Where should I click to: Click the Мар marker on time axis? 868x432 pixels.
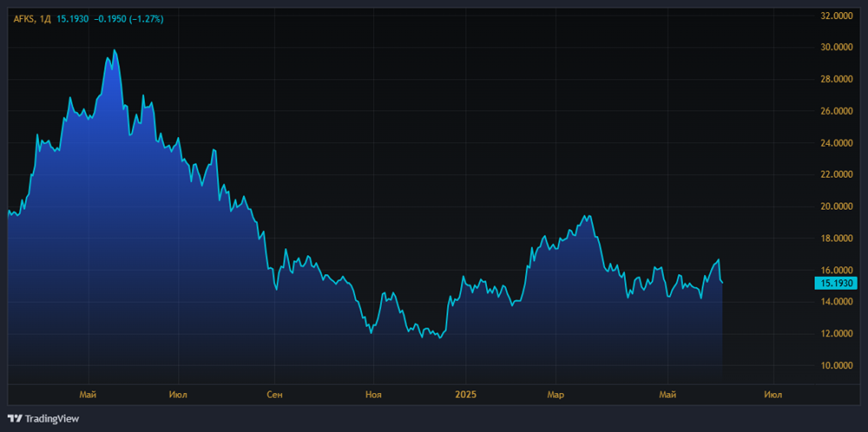coord(556,395)
